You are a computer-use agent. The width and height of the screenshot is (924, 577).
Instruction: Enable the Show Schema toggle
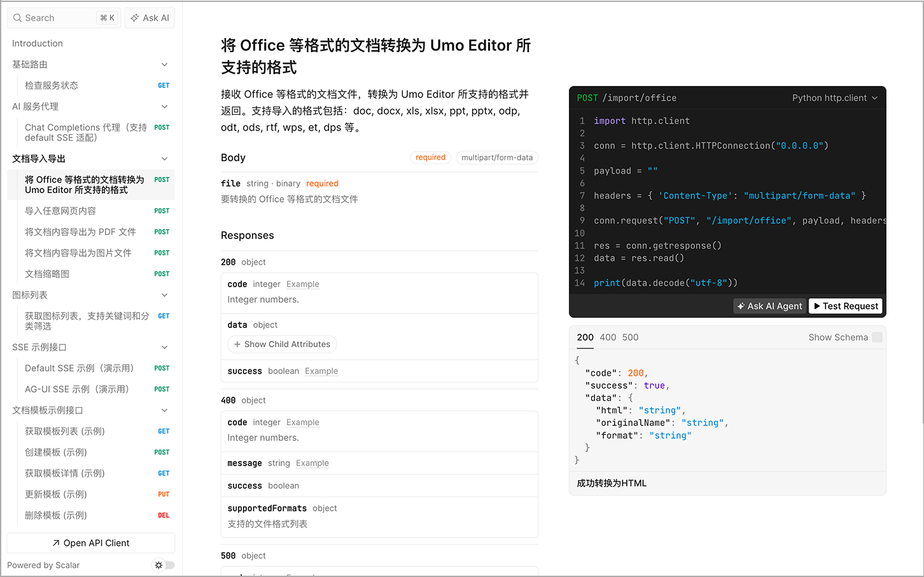[x=876, y=338]
